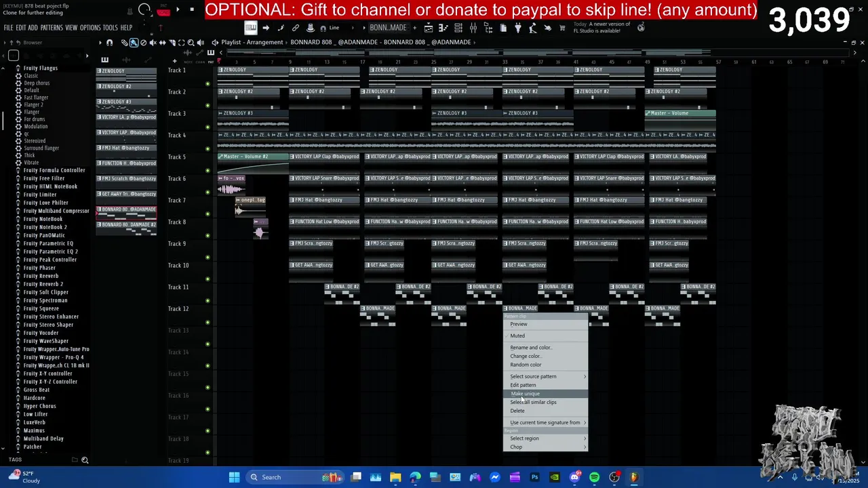
Task: Open the Mixer toolbar icon
Action: coord(473,28)
